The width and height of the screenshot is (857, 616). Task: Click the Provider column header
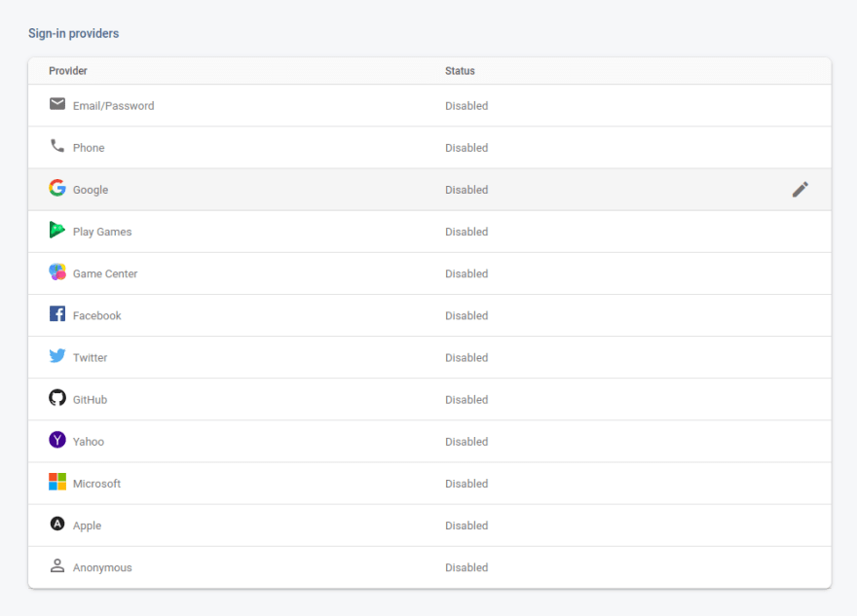point(68,71)
